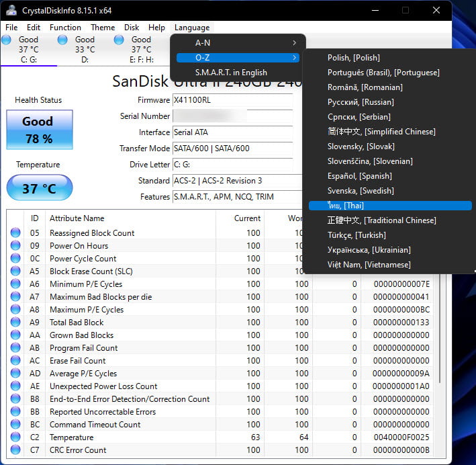This screenshot has width=476, height=465.
Task: Choose Việt Nam [Vietnamese] language
Action: [x=390, y=265]
